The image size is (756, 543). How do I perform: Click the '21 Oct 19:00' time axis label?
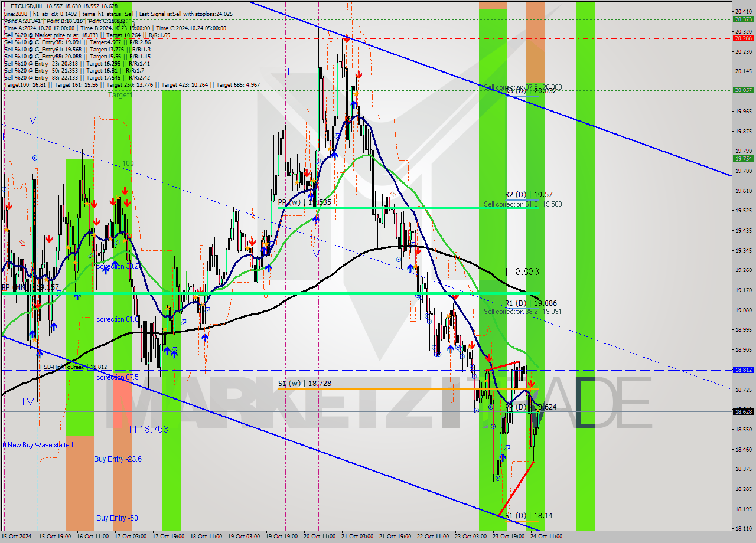point(396,537)
